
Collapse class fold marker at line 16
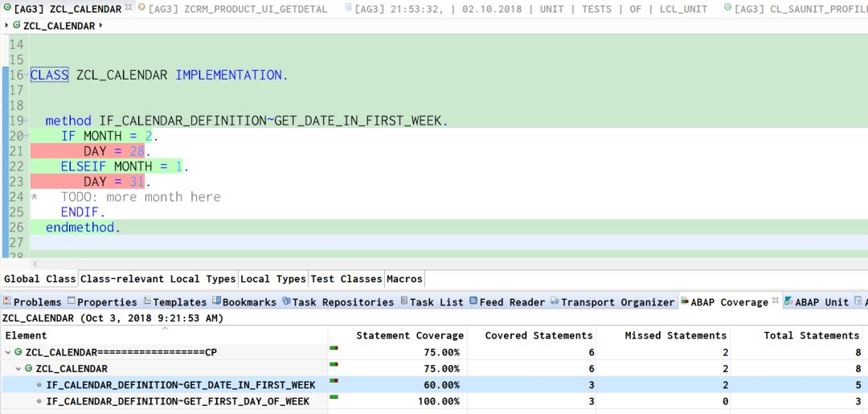[27, 76]
